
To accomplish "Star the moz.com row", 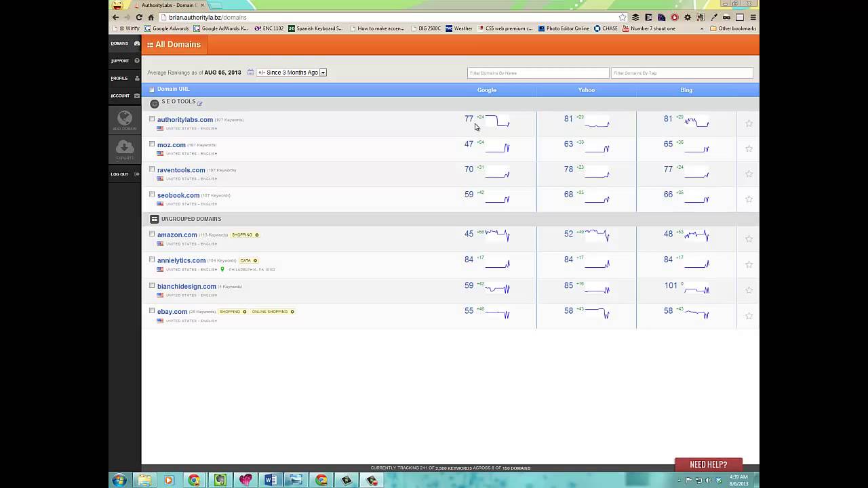I will [749, 148].
